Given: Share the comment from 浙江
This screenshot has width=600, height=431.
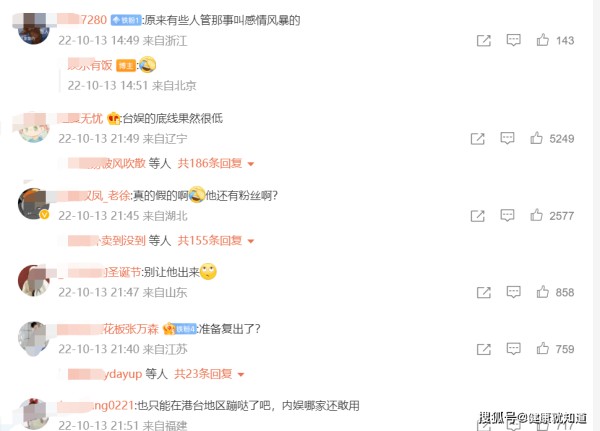Looking at the screenshot, I should point(484,40).
